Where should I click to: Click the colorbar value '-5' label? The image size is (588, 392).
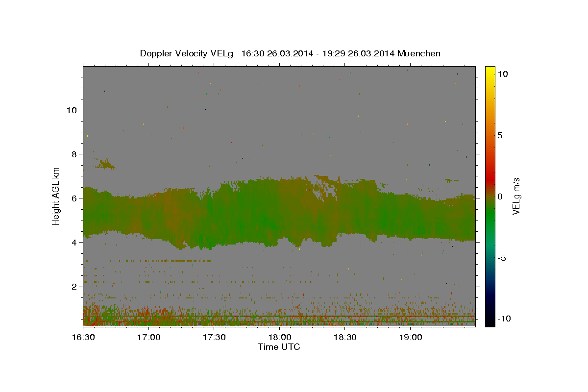(502, 258)
